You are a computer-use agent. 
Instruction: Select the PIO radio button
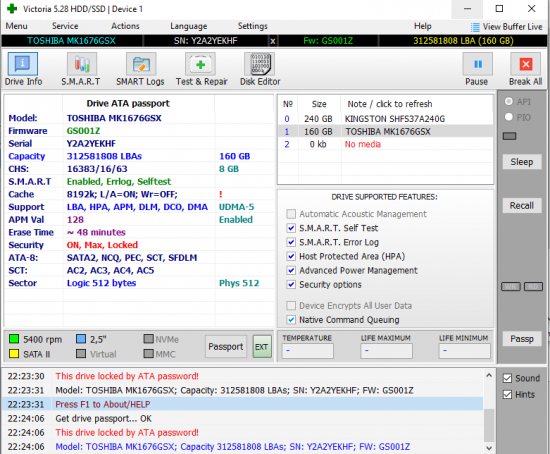(x=509, y=117)
